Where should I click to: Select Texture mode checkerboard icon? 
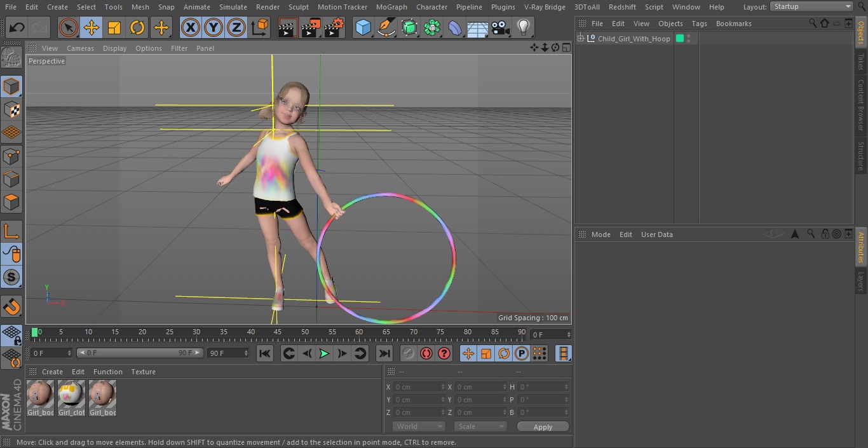[11, 110]
